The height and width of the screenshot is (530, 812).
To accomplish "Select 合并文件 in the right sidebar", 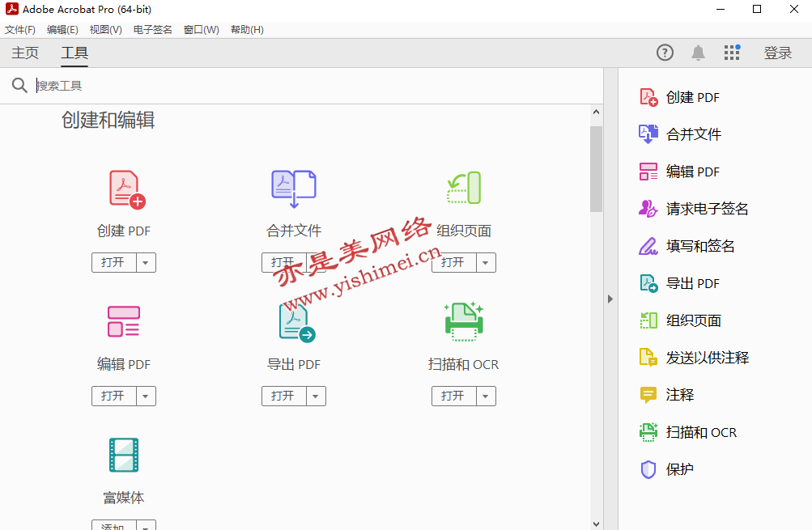I will coord(679,134).
